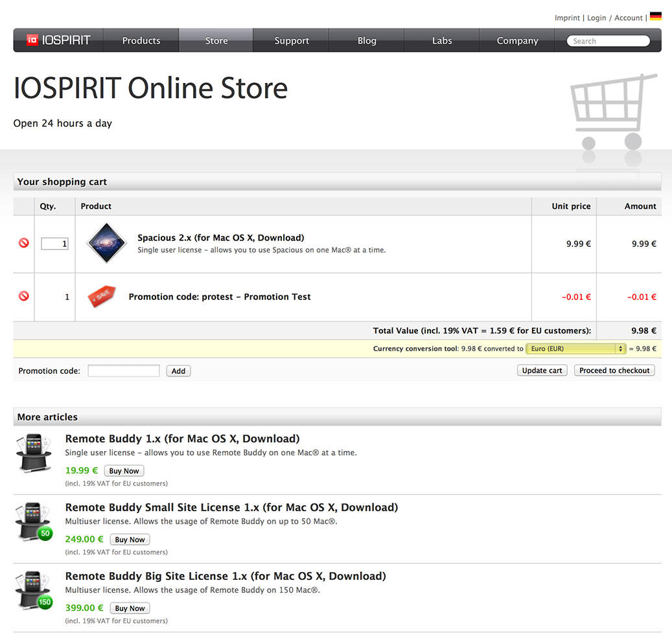This screenshot has height=644, width=672.
Task: Buy Now the Big Site License
Action: tap(130, 608)
